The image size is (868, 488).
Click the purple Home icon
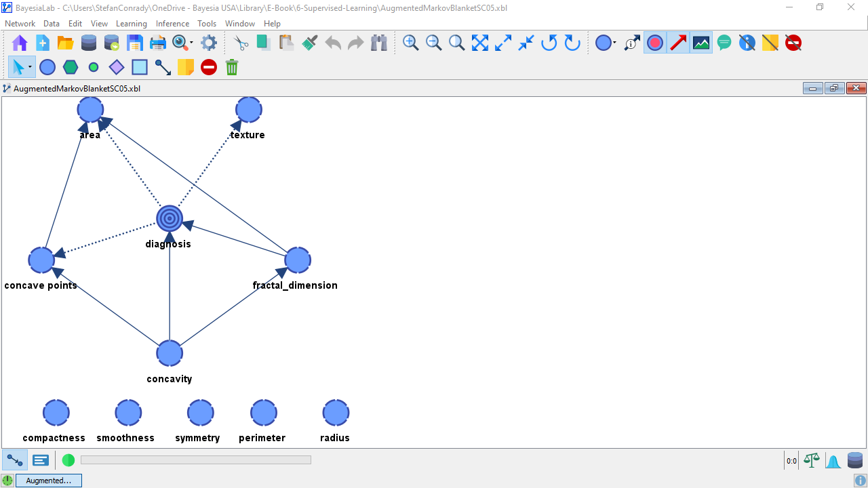[20, 43]
